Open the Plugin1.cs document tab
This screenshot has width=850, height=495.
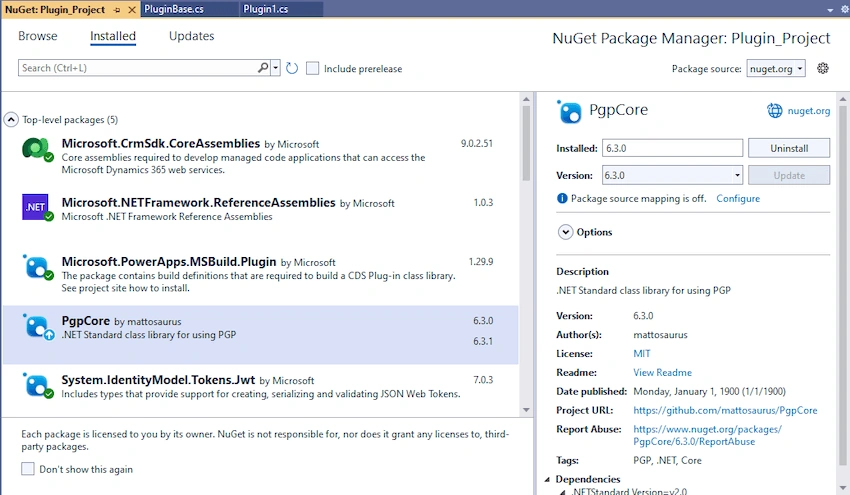[x=281, y=9]
